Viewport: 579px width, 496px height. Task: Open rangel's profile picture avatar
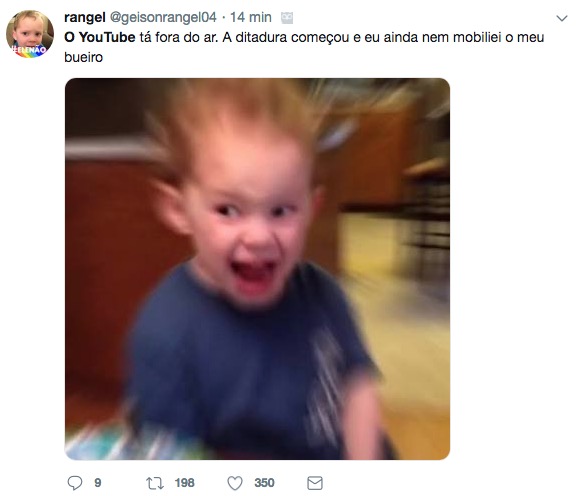tap(30, 34)
